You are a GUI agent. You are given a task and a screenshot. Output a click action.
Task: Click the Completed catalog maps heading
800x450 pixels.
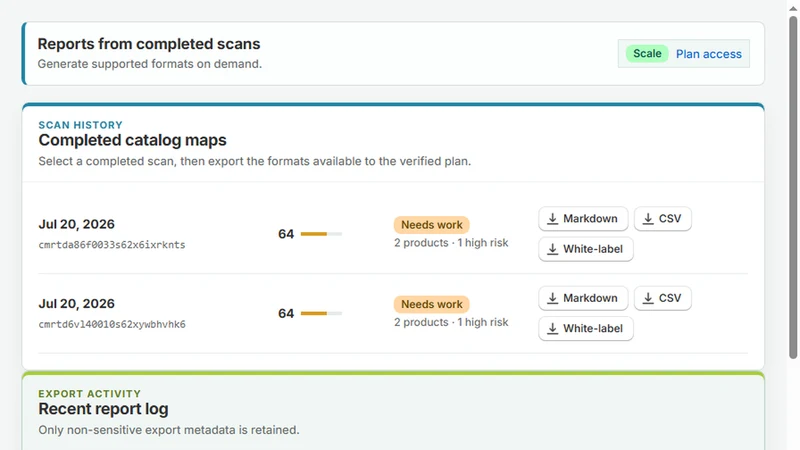tap(132, 140)
